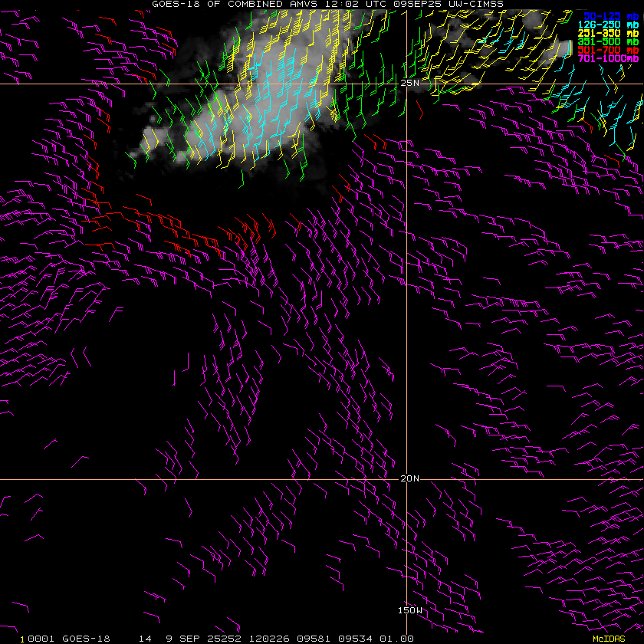Click where 20N crosses the 150W line
The image size is (644, 644).
[406, 479]
